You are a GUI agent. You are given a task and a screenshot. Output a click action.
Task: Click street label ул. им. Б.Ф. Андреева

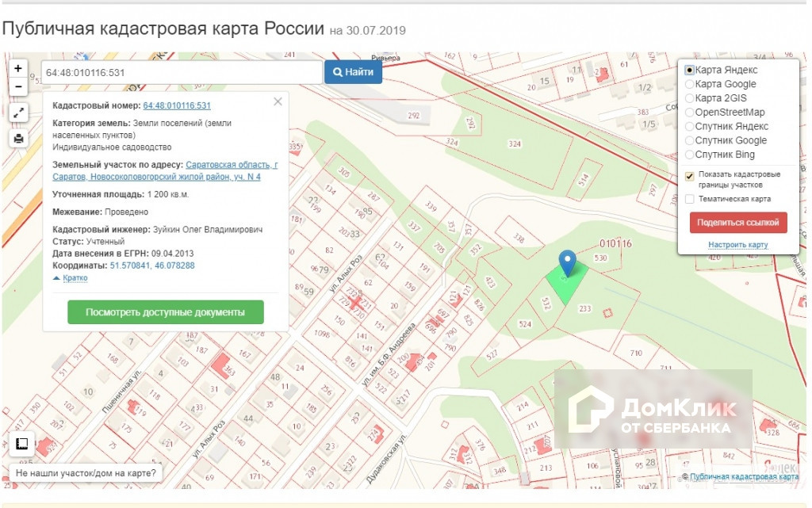[387, 355]
